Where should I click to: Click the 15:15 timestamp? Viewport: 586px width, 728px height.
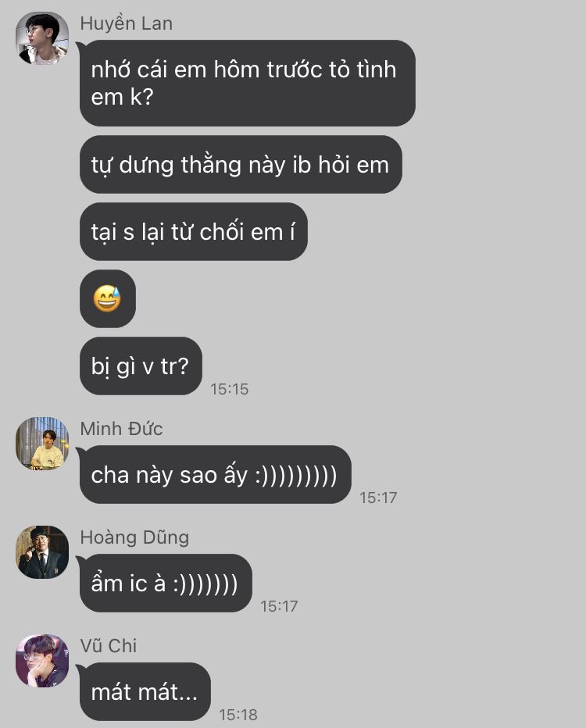pos(230,389)
